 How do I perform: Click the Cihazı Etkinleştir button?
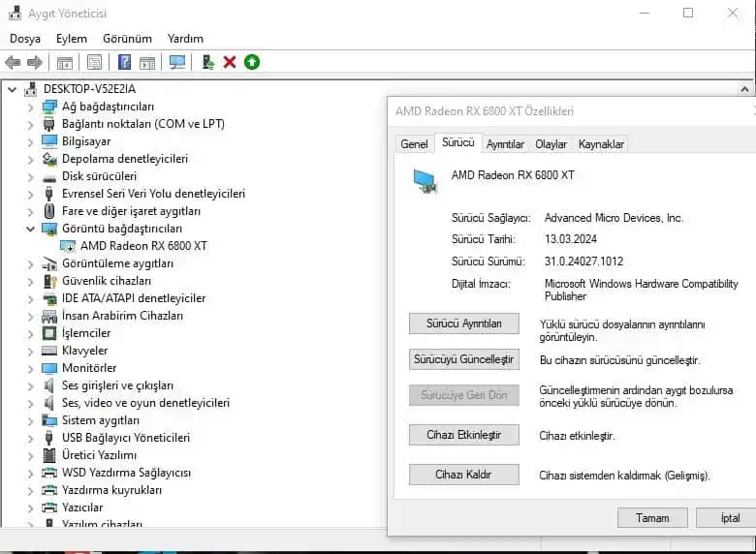[464, 435]
